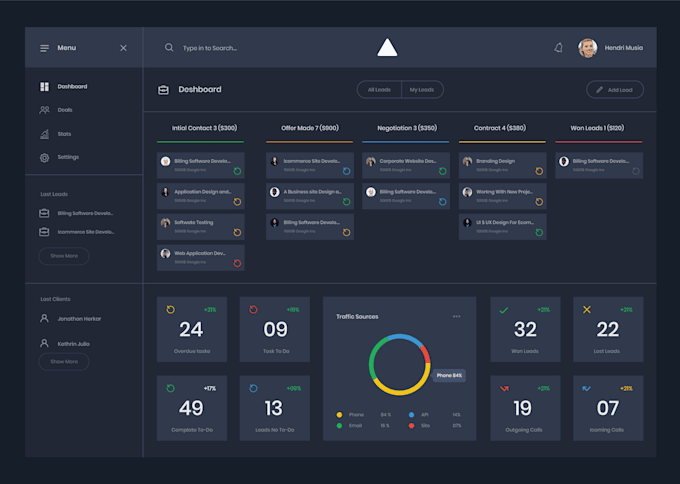Select the Dashboard sidebar menu item
The width and height of the screenshot is (680, 484).
tap(64, 87)
